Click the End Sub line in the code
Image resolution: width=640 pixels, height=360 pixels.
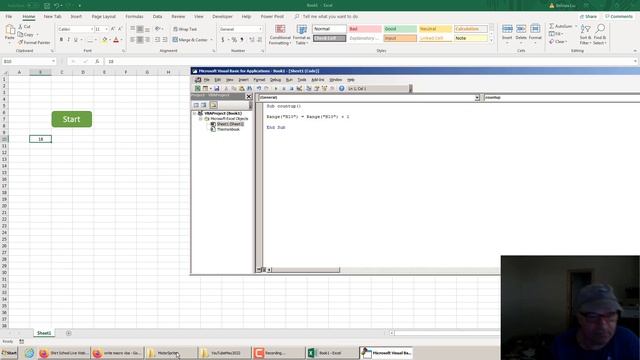[x=276, y=127]
